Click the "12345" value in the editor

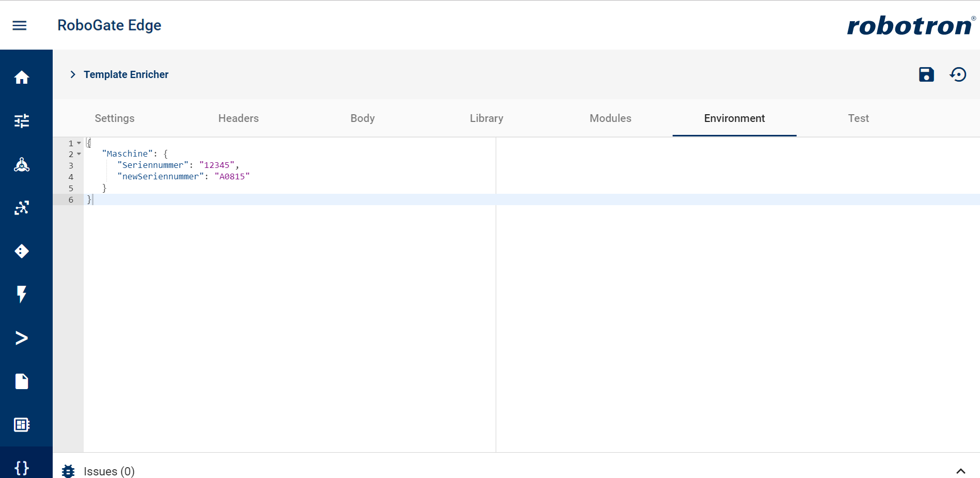(217, 165)
